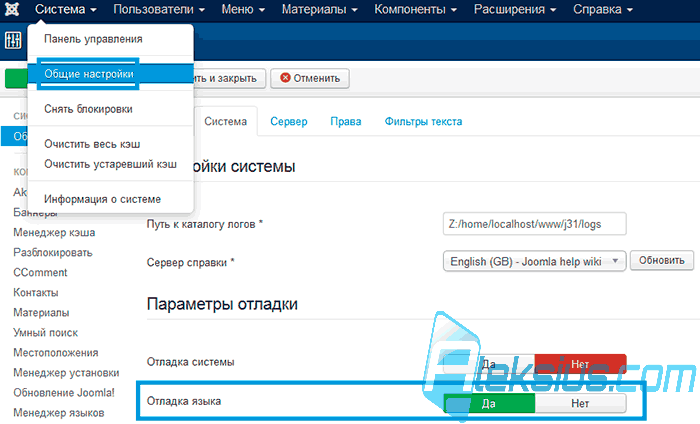Viewport: 700px width, 424px height.
Task: Open Местоположения sidebar link
Action: 56,353
